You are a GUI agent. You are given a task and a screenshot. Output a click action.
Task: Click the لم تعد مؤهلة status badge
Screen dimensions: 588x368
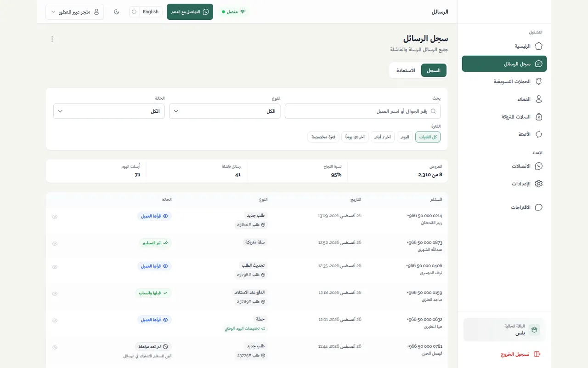click(153, 347)
